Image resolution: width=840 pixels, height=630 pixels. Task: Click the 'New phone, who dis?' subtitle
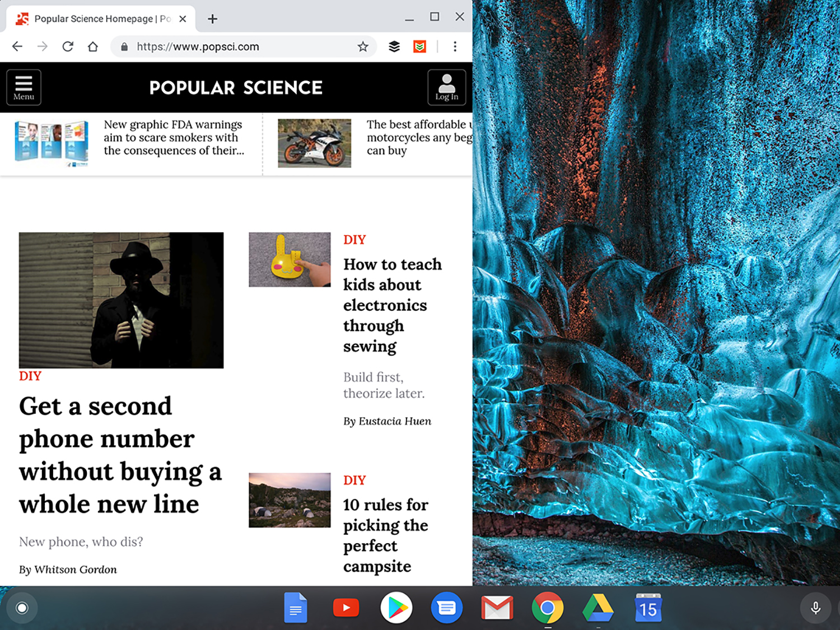click(81, 542)
